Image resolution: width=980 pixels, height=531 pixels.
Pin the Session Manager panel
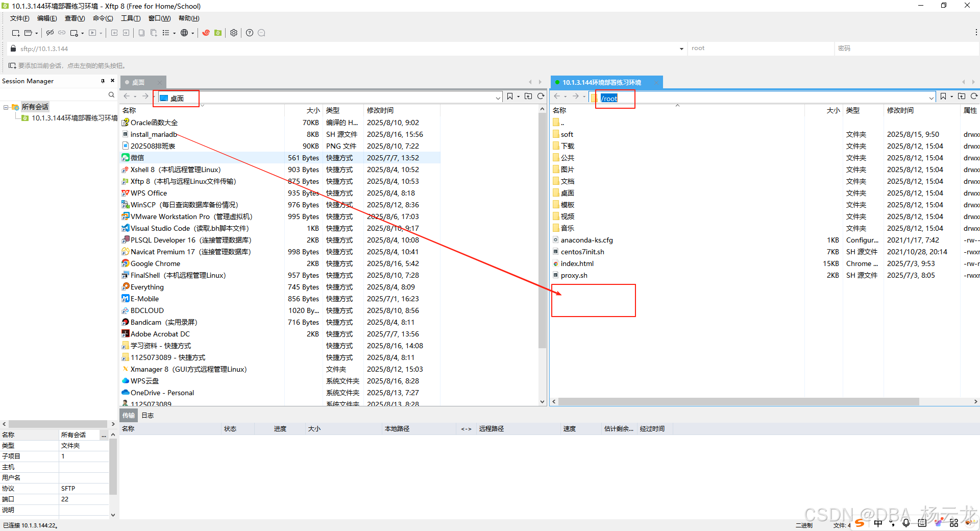tap(103, 81)
